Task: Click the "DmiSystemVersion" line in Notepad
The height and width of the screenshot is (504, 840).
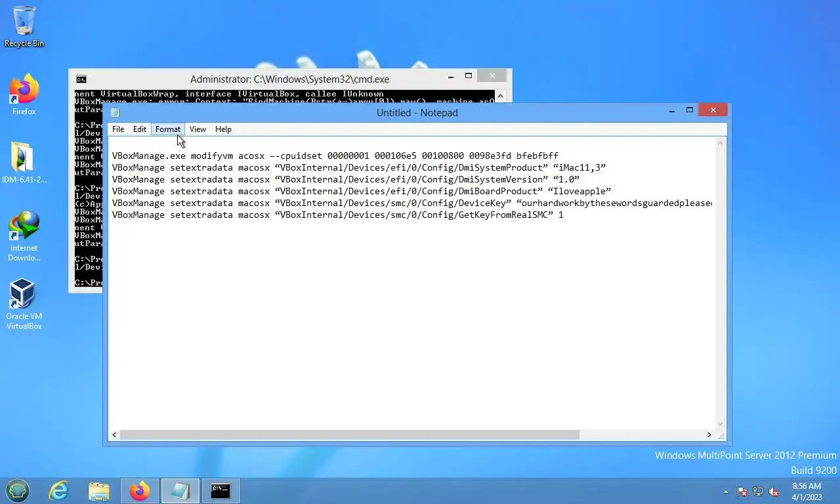Action: [346, 179]
